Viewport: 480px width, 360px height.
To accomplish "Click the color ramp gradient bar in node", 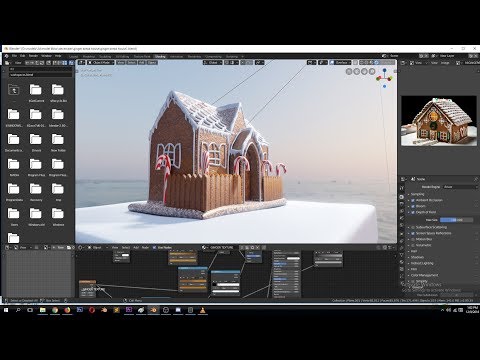I will 226,284.
